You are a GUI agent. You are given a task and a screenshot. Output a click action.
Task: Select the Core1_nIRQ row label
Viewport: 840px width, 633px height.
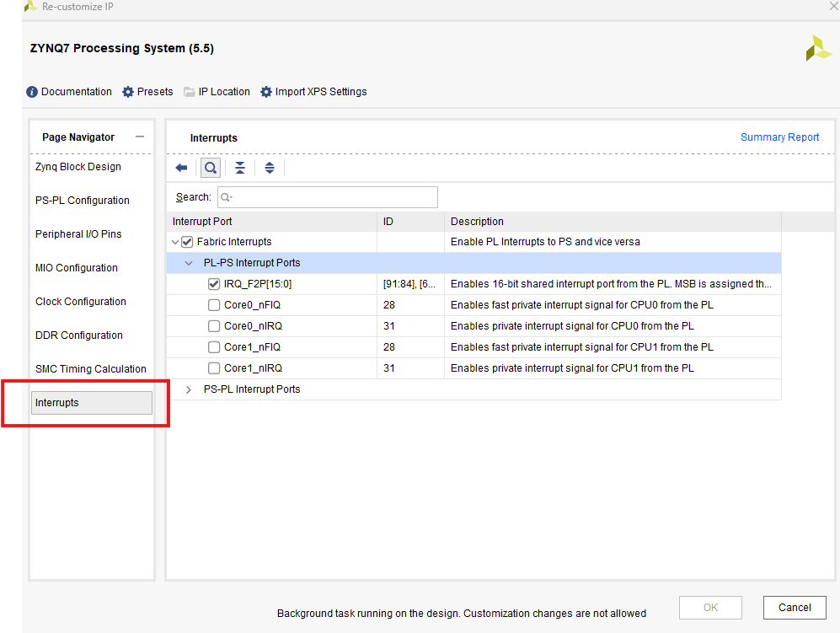point(253,368)
